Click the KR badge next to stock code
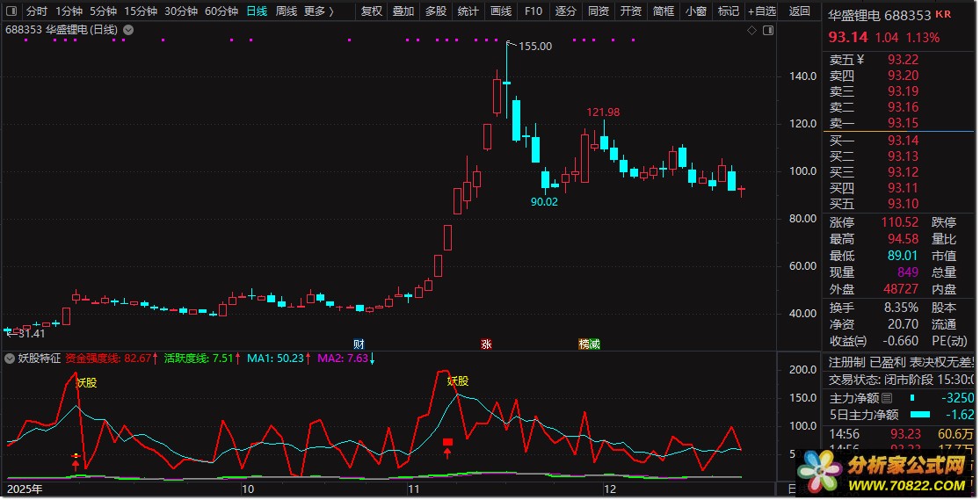 tap(943, 15)
